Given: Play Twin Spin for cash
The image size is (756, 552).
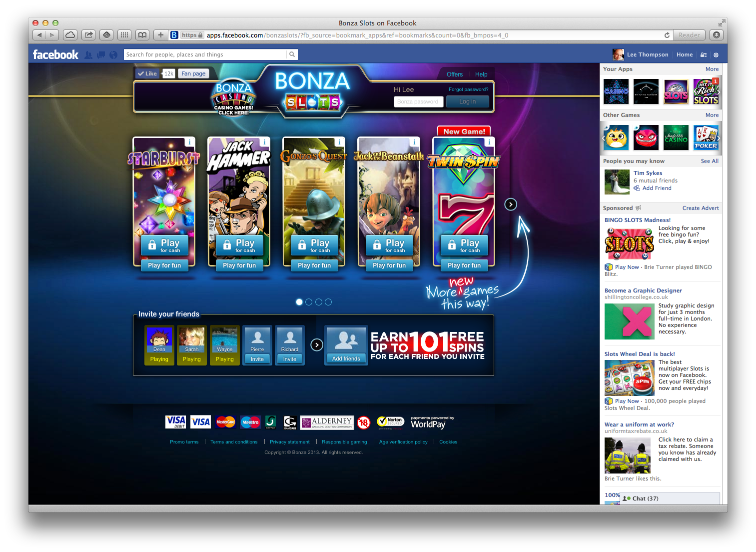Looking at the screenshot, I should click(x=464, y=245).
